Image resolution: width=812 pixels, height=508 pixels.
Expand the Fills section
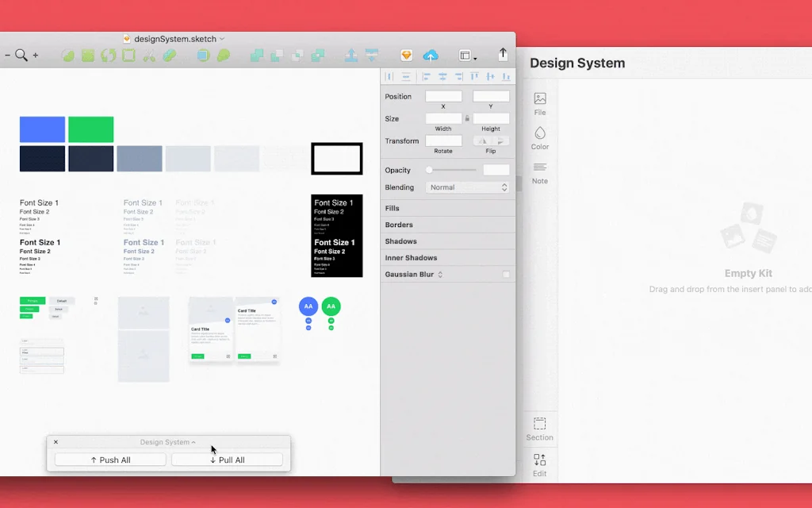(x=393, y=208)
